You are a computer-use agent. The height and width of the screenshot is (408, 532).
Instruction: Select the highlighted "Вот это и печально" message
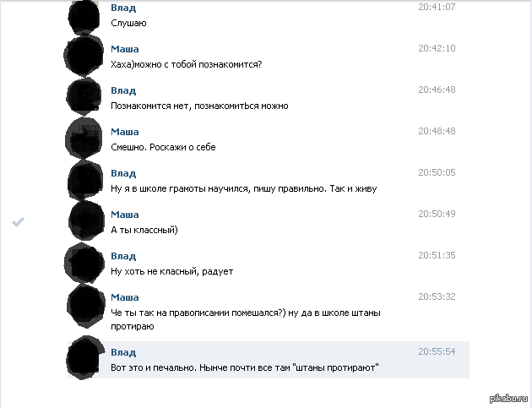[x=269, y=360]
